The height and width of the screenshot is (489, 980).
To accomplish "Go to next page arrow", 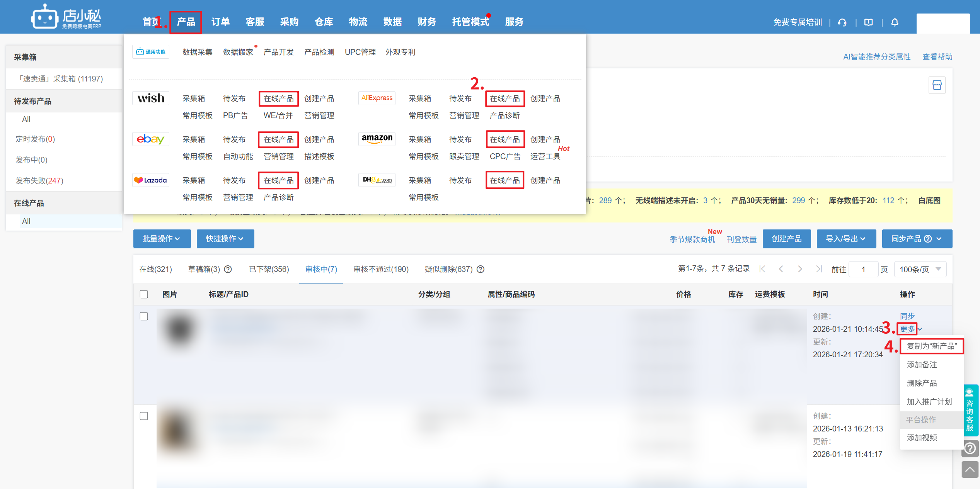I will [800, 269].
